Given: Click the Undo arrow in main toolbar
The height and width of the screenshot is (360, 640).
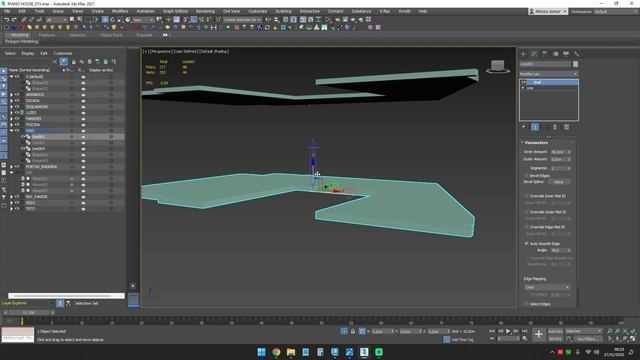Looking at the screenshot, I should (7, 20).
